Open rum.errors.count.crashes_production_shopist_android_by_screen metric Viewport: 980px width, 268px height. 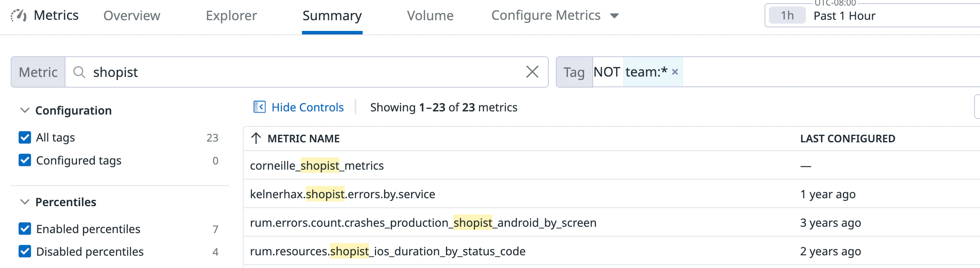pos(423,222)
